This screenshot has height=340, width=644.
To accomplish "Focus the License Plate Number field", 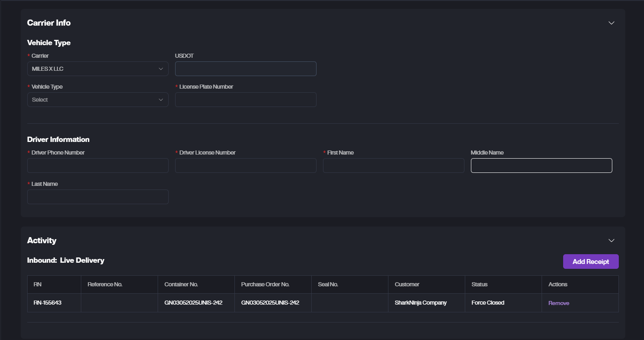I will click(x=245, y=100).
